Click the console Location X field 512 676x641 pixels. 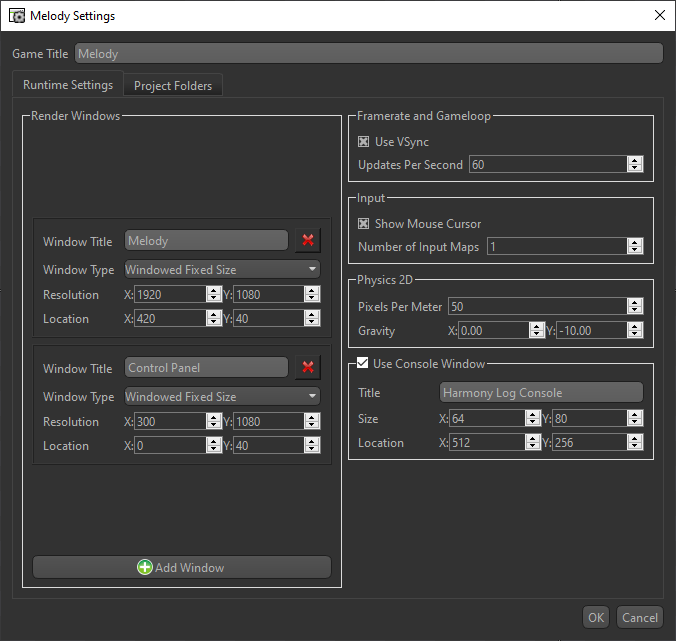[487, 442]
